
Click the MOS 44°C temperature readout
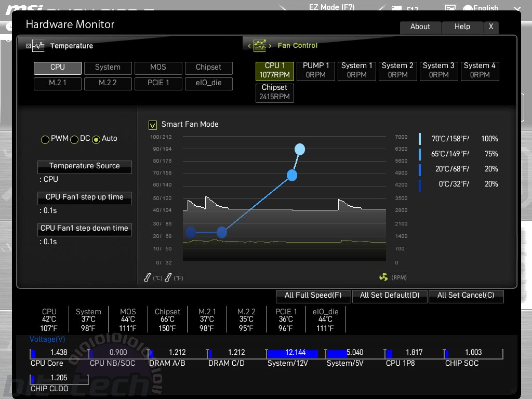(128, 320)
